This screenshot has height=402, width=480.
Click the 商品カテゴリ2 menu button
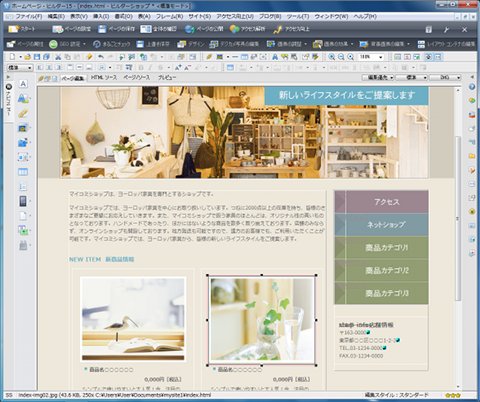381,270
